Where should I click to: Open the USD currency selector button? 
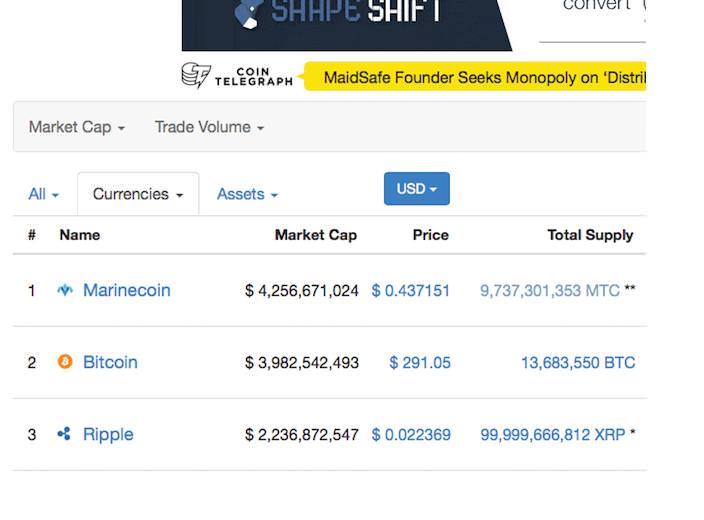tap(417, 189)
